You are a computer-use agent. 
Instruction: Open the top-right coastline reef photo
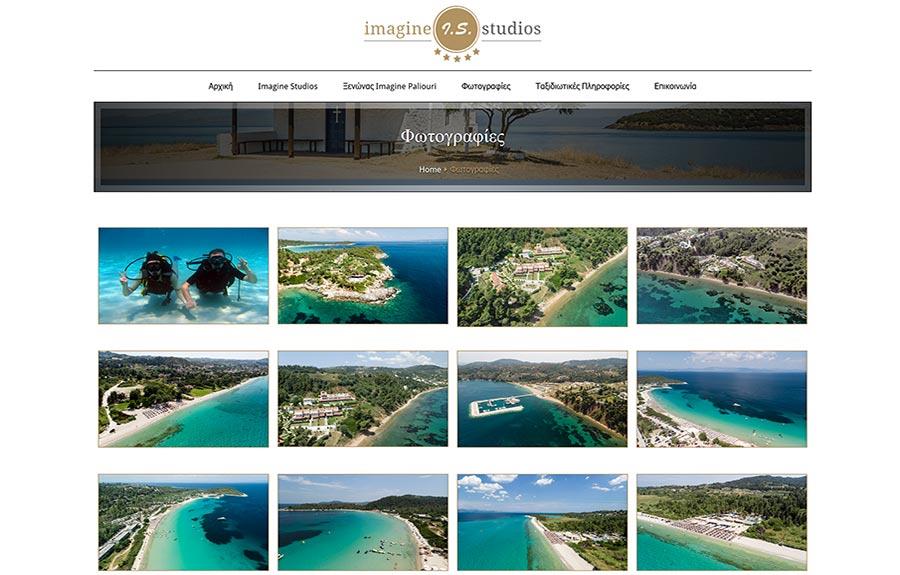click(721, 275)
